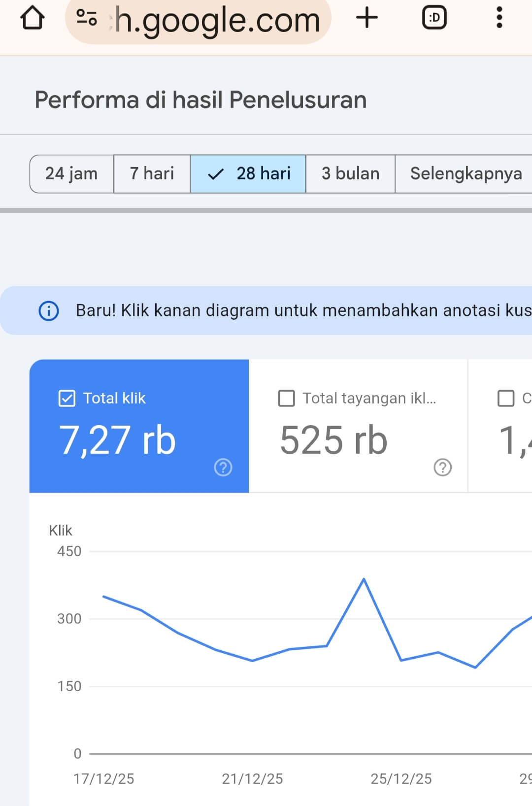Click help icon on Total tayangan card
The height and width of the screenshot is (806, 532).
pyautogui.click(x=442, y=467)
